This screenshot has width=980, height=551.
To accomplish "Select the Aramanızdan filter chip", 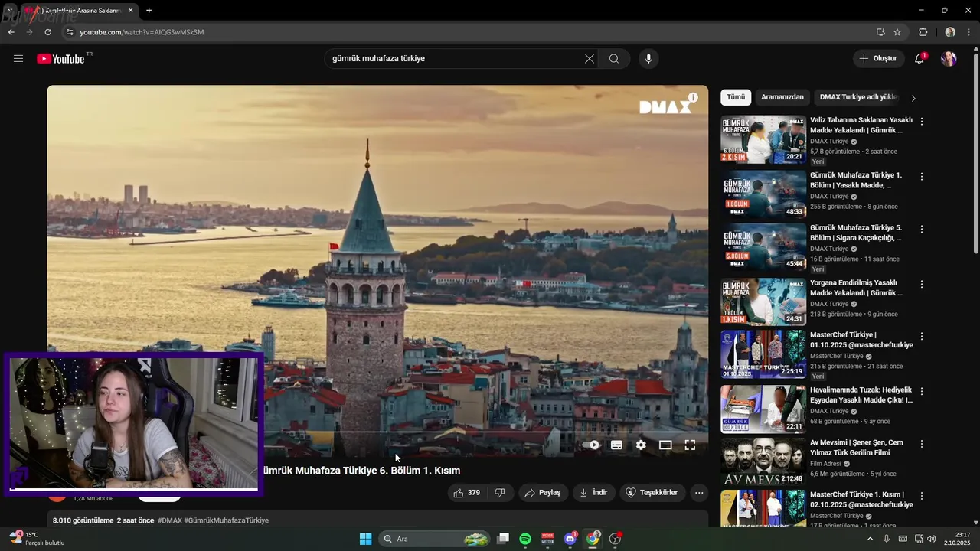I will click(x=782, y=97).
